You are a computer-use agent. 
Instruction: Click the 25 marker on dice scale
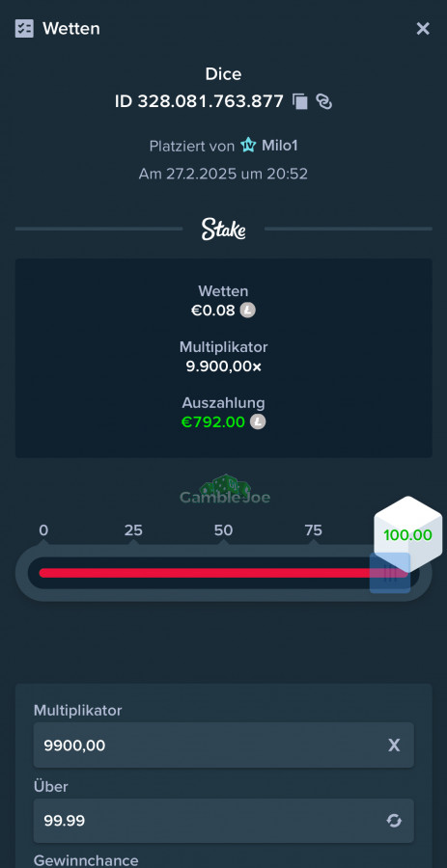tap(133, 530)
